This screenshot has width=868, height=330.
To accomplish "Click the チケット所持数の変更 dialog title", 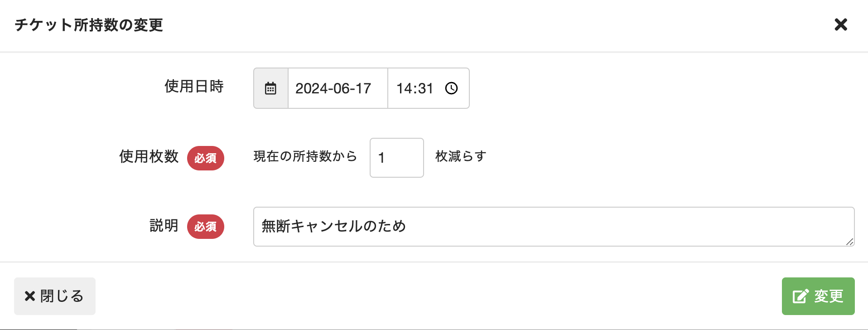I will [89, 25].
